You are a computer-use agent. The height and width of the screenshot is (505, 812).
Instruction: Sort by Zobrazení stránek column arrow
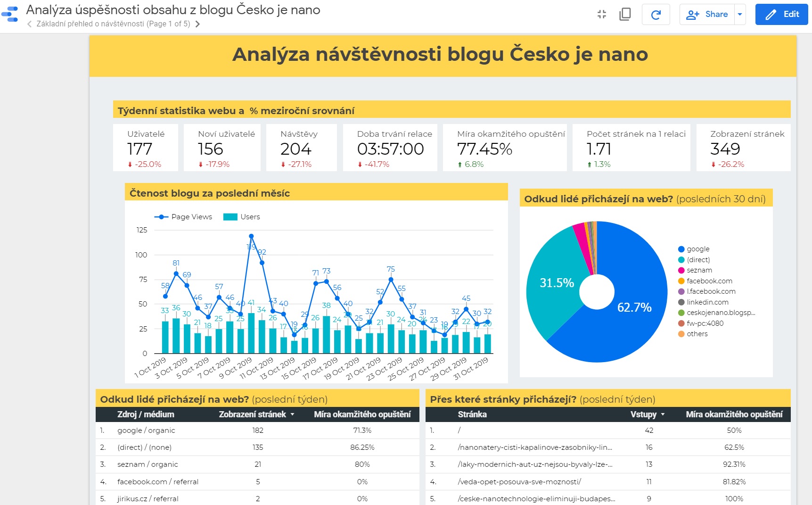coord(292,414)
